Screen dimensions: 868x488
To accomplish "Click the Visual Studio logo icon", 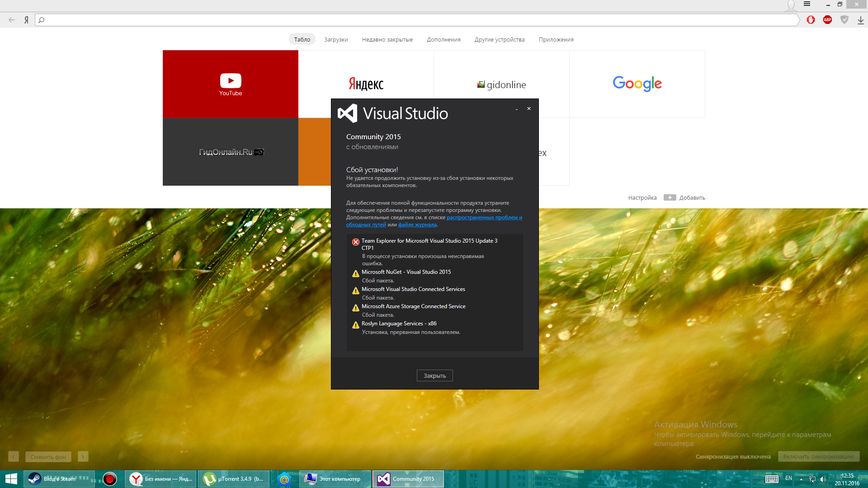I will 348,113.
